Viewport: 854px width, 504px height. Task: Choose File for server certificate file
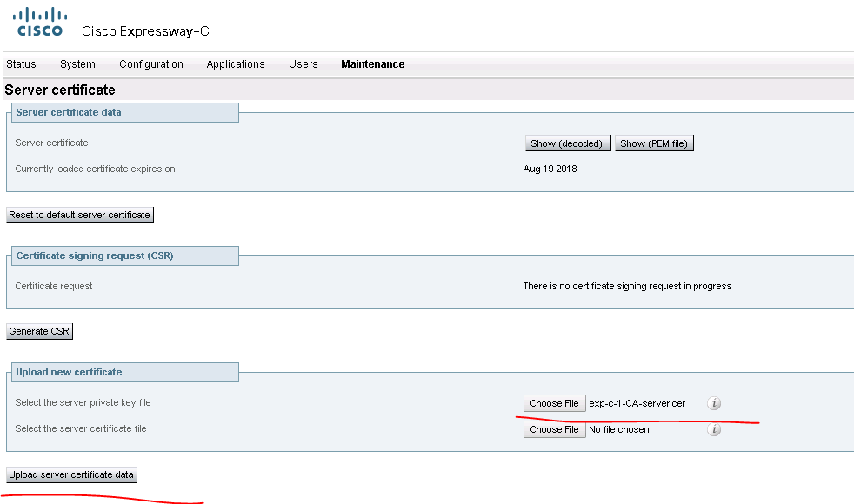pyautogui.click(x=554, y=429)
